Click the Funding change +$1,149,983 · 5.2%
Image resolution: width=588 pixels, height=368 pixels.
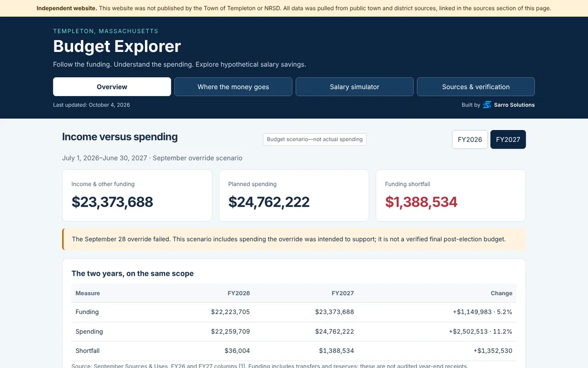(483, 312)
